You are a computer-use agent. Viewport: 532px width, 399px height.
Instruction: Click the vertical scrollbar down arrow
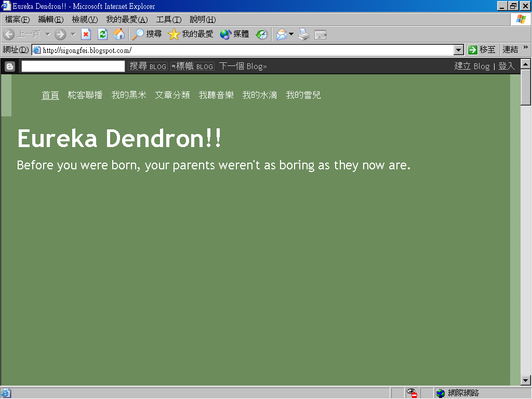click(x=526, y=380)
